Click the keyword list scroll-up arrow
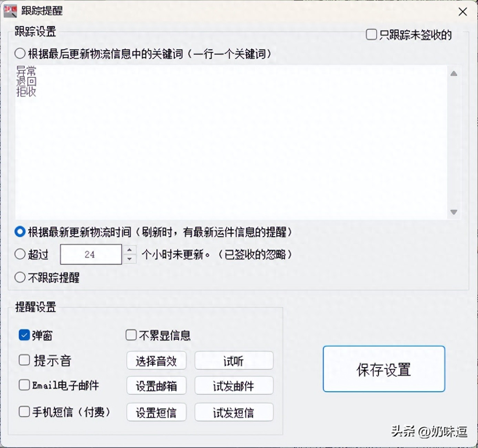This screenshot has height=448, width=478. (454, 73)
